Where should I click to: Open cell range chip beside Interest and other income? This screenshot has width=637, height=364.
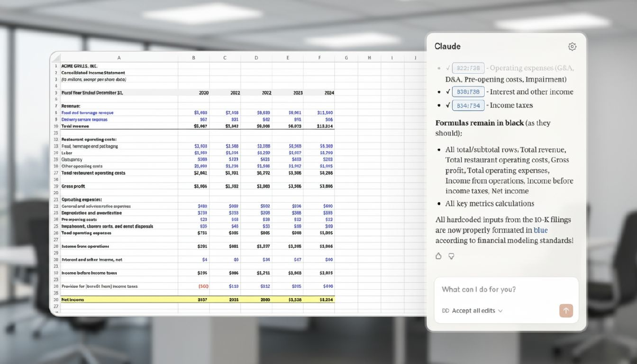coord(469,92)
